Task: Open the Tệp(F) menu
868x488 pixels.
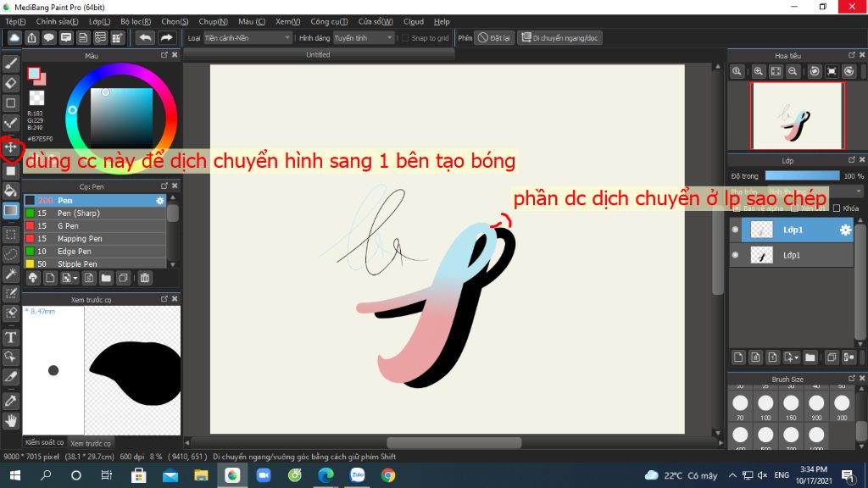Action: tap(15, 21)
